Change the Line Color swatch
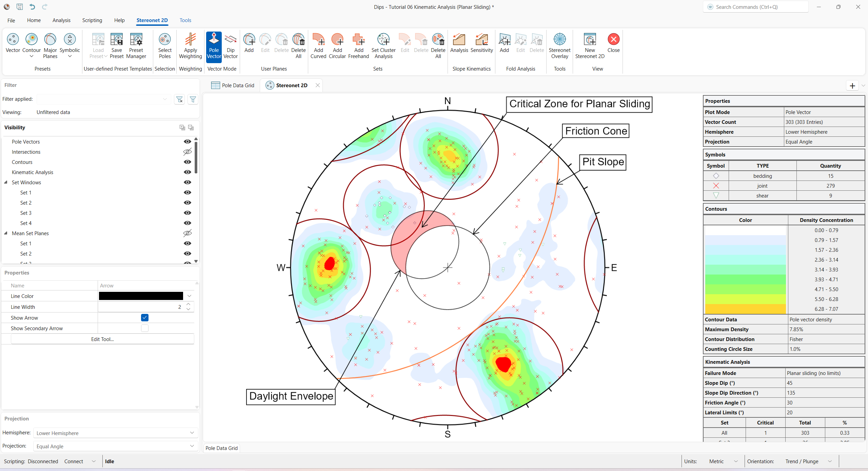This screenshot has height=471, width=868. pyautogui.click(x=141, y=296)
